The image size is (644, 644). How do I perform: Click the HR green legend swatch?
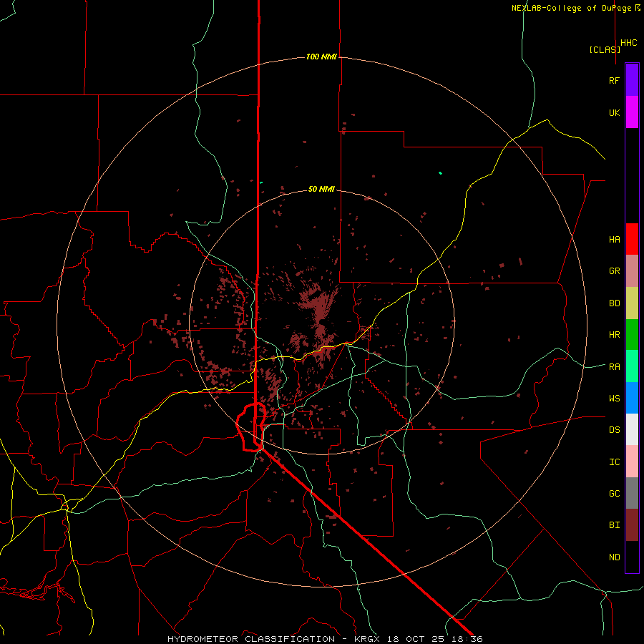[x=632, y=335]
